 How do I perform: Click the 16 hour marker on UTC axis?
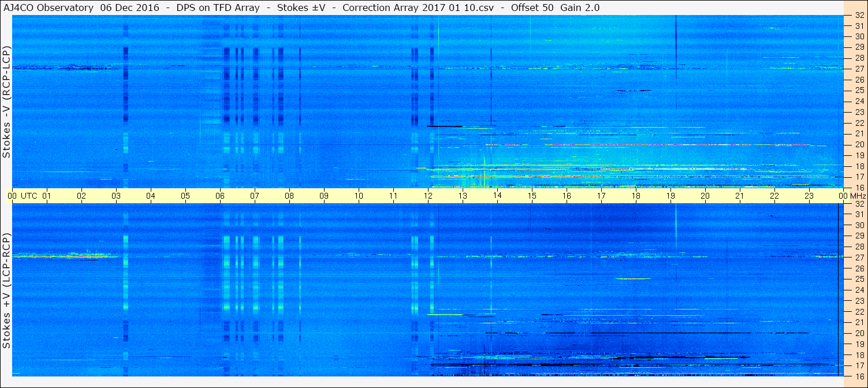tap(567, 196)
